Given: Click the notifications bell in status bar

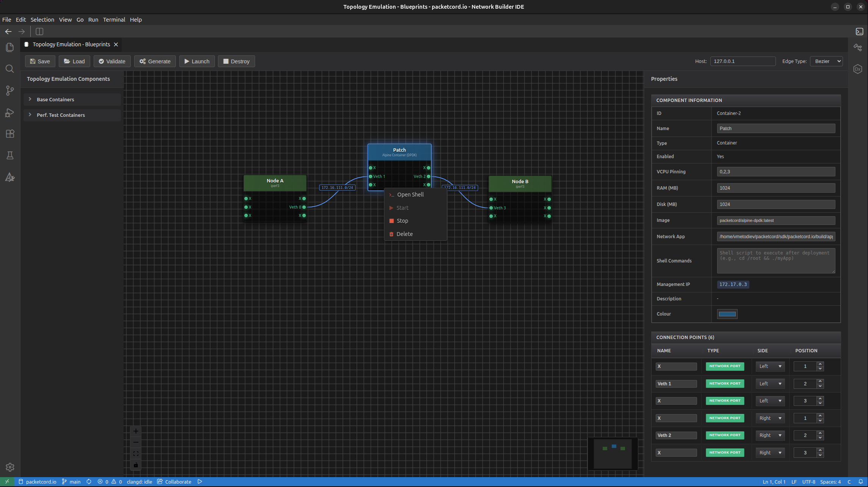Looking at the screenshot, I should pos(860,482).
